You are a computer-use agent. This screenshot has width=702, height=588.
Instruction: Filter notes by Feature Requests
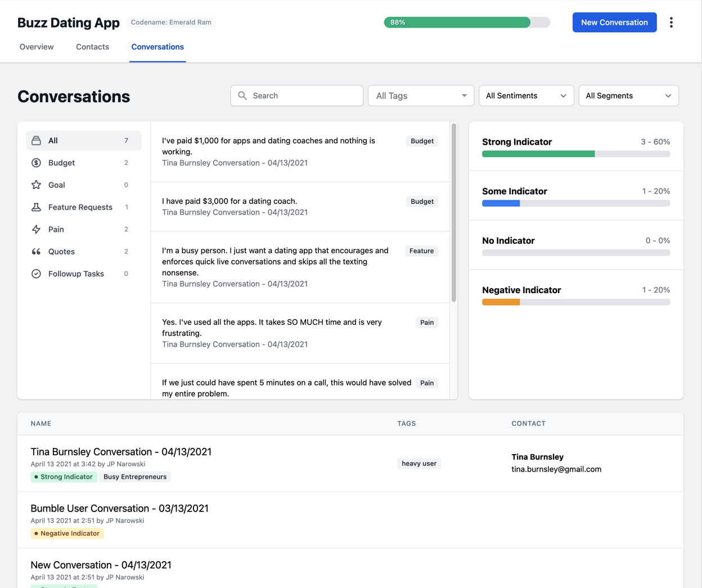pyautogui.click(x=84, y=207)
